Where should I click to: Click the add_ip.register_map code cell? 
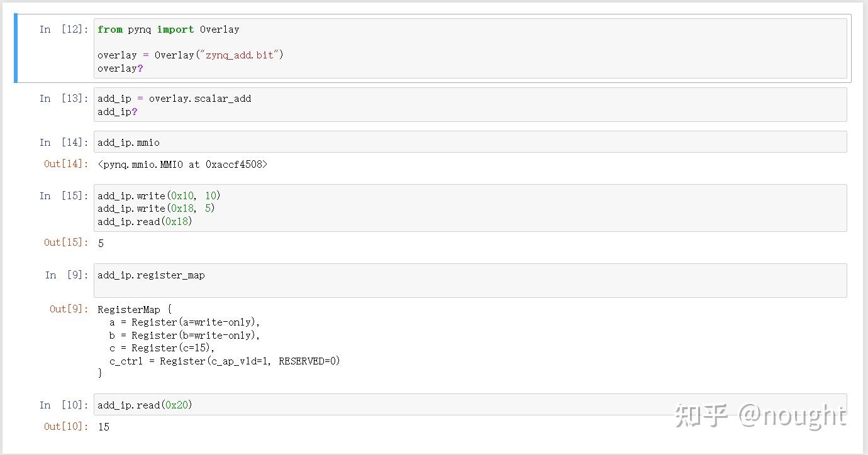(470, 280)
